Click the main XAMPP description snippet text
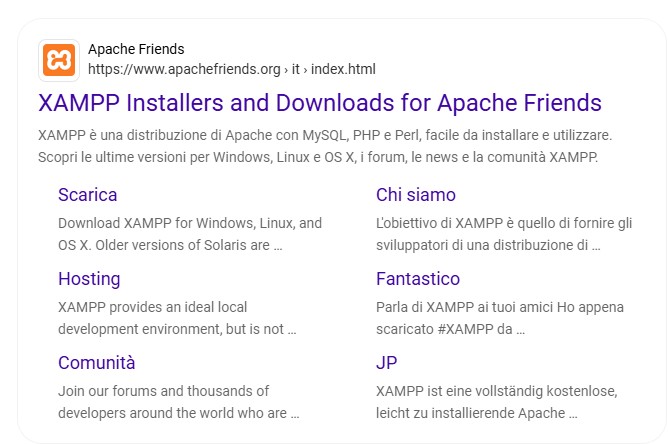This screenshot has width=668, height=444. [x=324, y=134]
